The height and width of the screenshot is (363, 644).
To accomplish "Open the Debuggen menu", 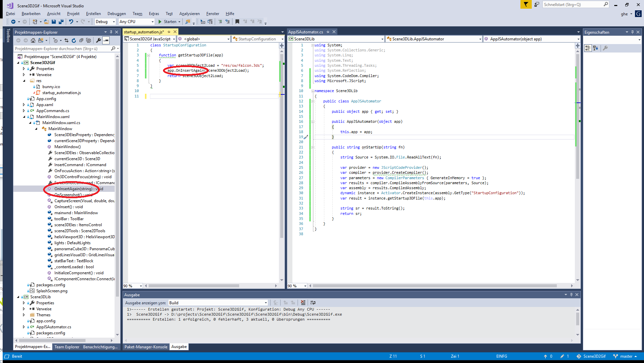I will coord(117,14).
